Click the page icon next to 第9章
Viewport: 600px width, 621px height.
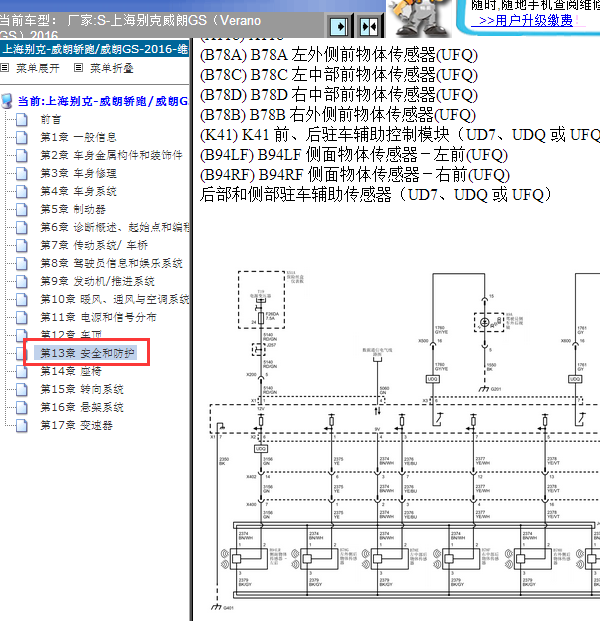point(22,282)
